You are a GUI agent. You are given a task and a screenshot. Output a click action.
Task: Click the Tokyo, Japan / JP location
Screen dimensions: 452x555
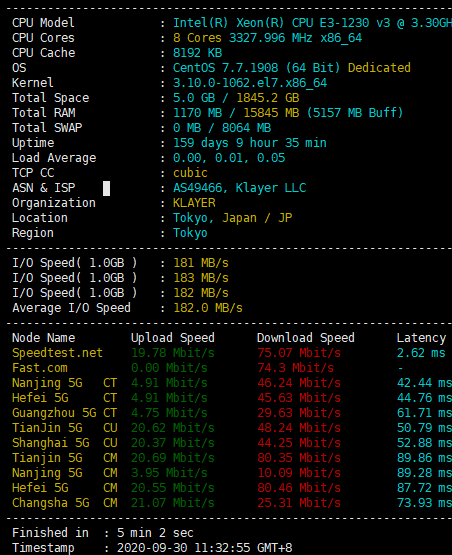(233, 218)
